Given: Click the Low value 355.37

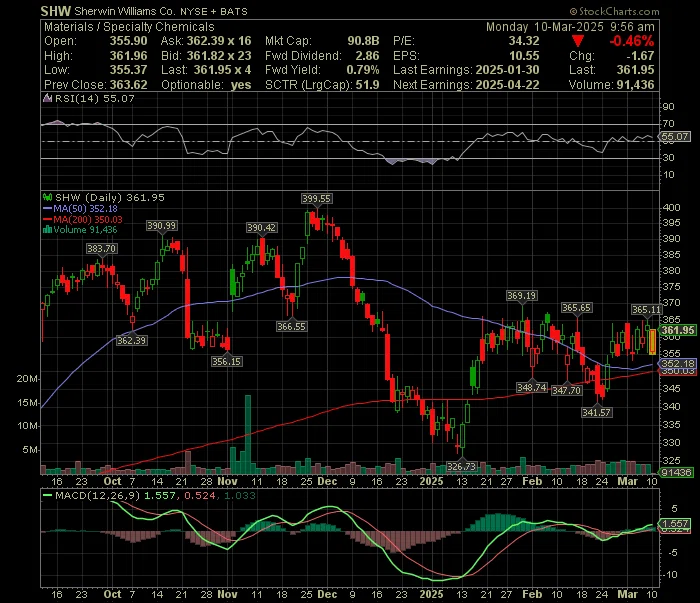Looking at the screenshot, I should coord(129,70).
